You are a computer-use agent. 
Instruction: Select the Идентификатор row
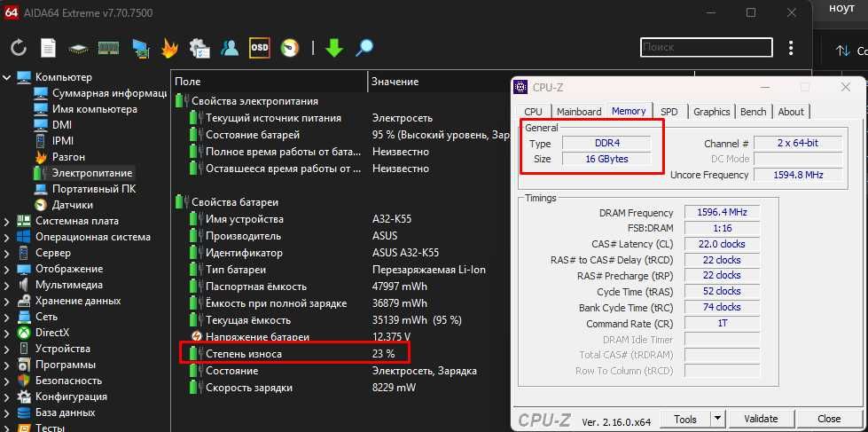pyautogui.click(x=343, y=253)
